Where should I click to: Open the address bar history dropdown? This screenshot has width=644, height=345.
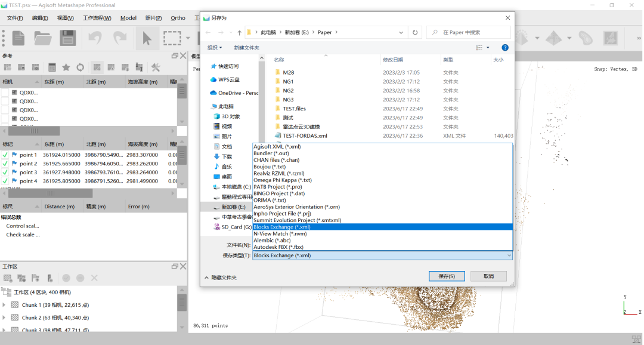(x=401, y=32)
